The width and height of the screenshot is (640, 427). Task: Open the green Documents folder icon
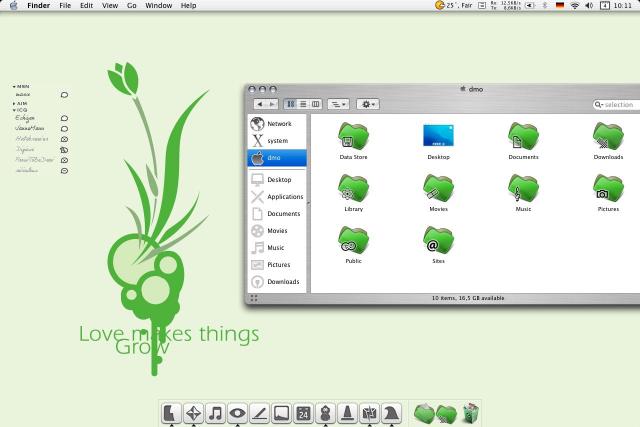coord(523,136)
